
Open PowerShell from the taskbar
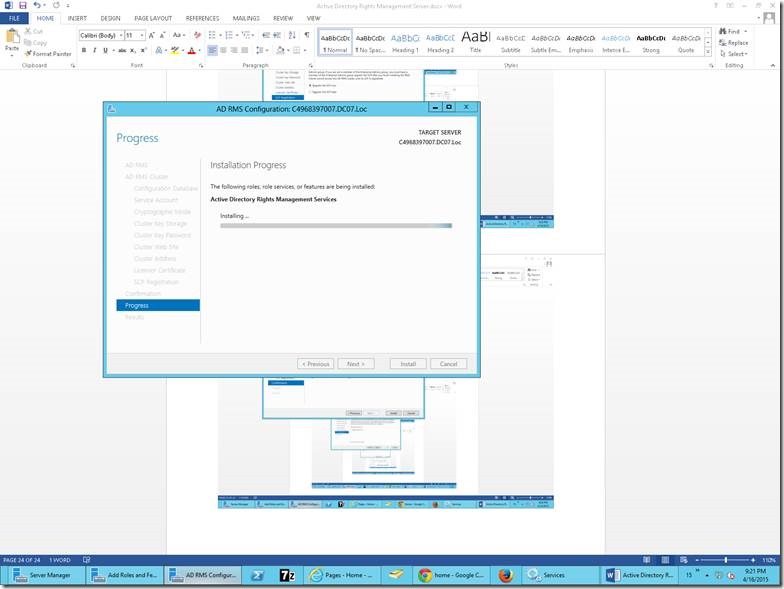258,575
